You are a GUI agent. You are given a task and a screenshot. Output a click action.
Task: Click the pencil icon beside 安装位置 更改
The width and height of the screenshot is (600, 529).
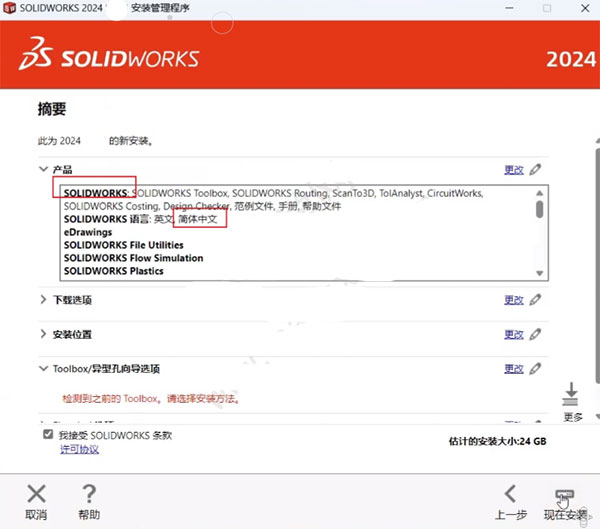coord(535,334)
